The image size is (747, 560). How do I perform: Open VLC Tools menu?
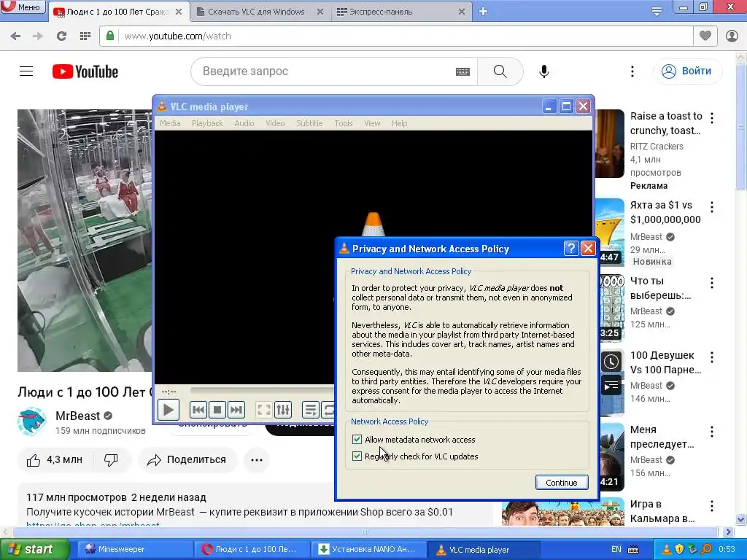pos(344,122)
